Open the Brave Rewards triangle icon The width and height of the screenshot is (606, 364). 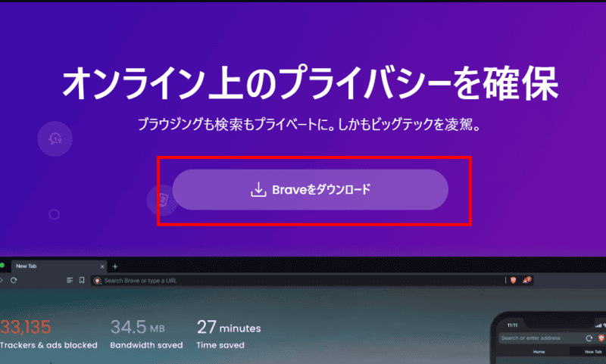coord(527,280)
